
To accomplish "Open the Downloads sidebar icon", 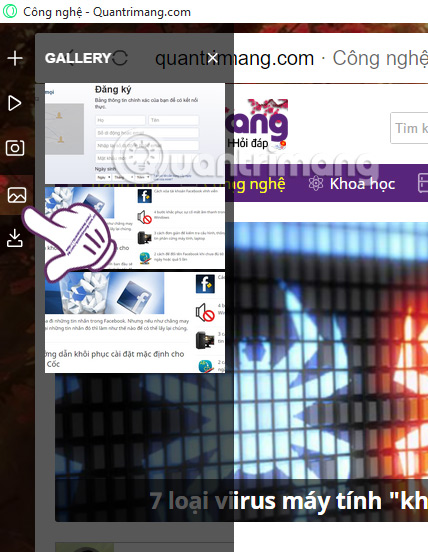I will (15, 238).
